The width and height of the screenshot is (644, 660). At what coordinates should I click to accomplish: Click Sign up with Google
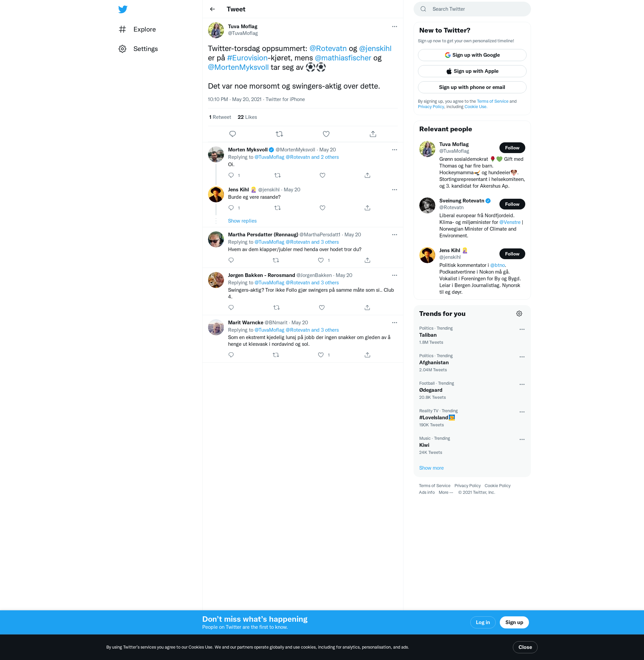pos(472,55)
